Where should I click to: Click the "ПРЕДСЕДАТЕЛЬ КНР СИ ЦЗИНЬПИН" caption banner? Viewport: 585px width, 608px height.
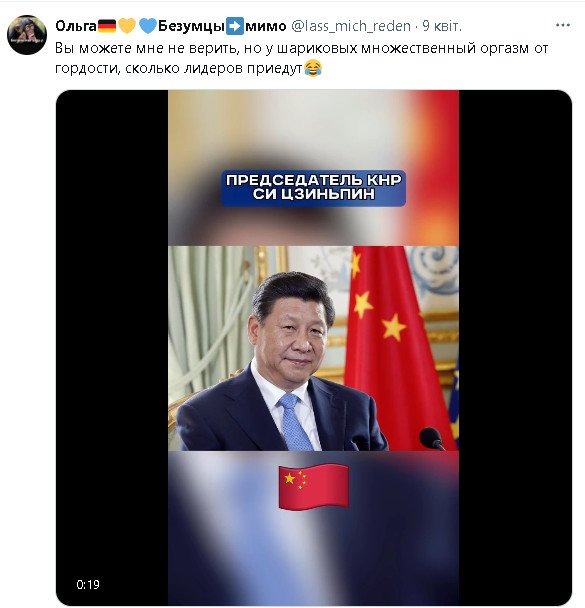[x=314, y=188]
